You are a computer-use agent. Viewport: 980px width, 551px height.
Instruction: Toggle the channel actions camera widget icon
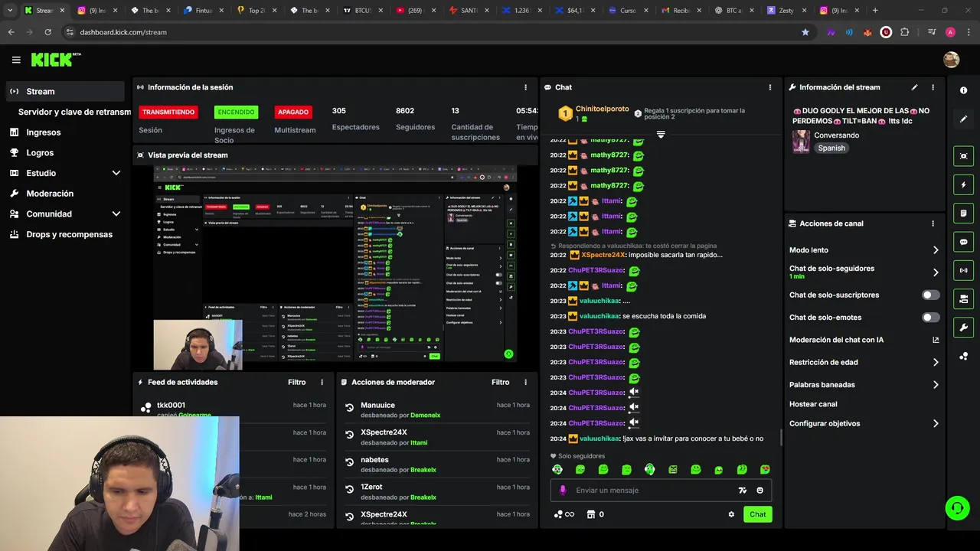coord(963,298)
